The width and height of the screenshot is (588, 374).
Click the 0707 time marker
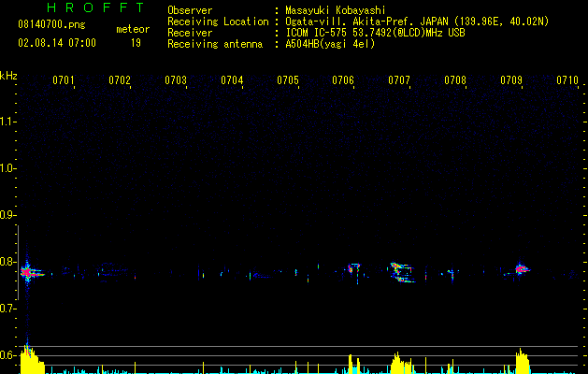[x=399, y=80]
